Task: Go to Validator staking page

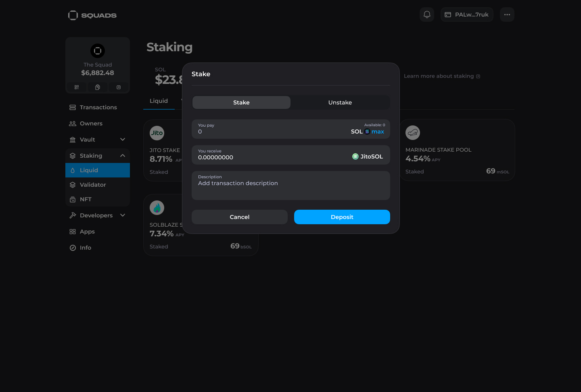Action: [x=93, y=185]
